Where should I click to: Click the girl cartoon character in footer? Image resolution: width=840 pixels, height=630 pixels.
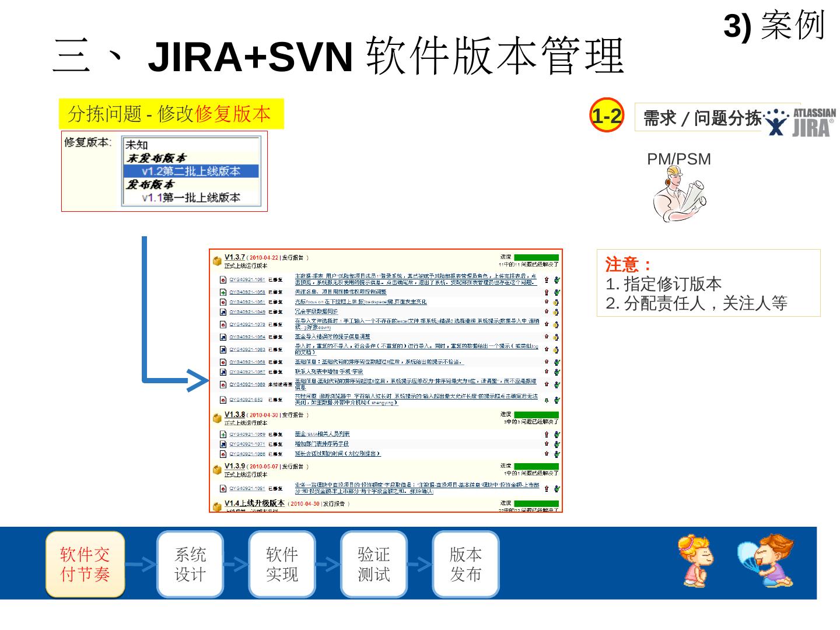(x=696, y=562)
